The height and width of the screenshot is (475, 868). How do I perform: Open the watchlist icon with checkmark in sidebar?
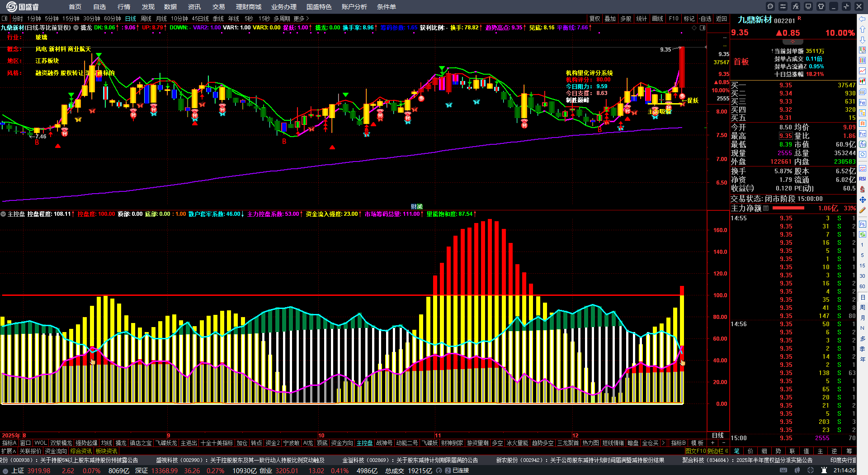(x=863, y=50)
